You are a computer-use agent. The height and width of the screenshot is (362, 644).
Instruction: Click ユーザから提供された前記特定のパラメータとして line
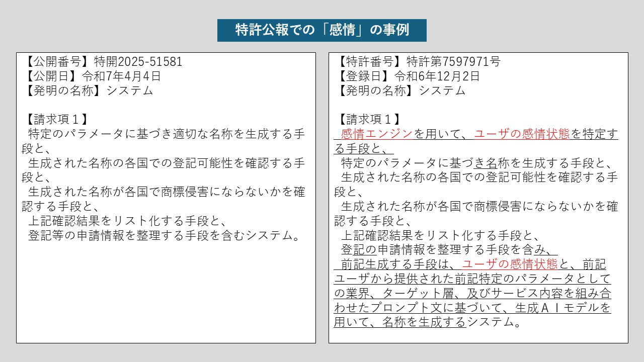point(473,279)
